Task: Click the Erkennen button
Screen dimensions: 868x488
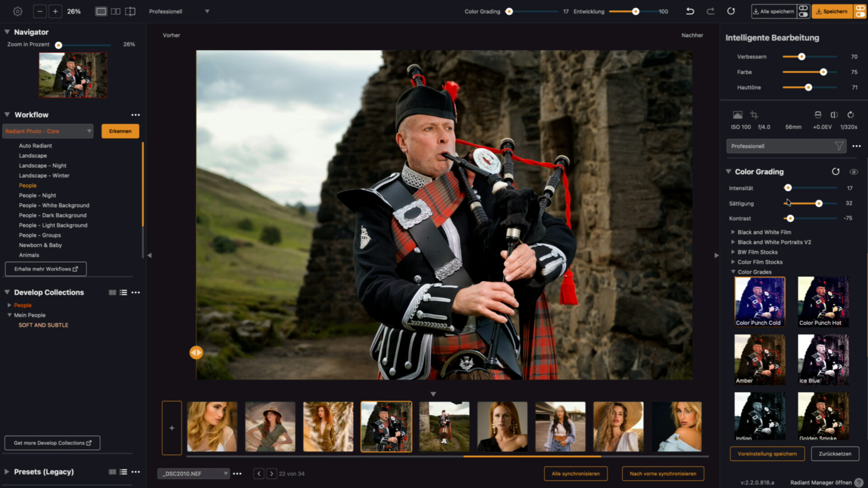Action: [x=120, y=131]
